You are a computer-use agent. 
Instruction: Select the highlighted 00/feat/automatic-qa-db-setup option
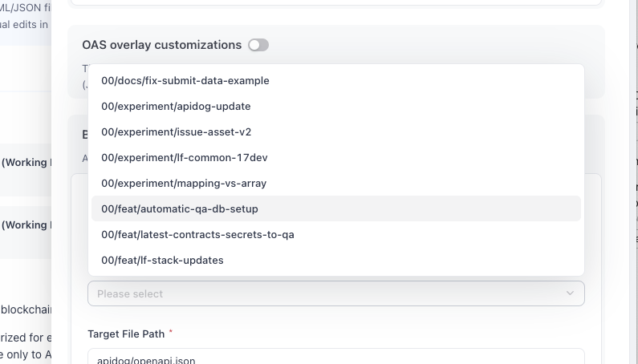pos(180,209)
